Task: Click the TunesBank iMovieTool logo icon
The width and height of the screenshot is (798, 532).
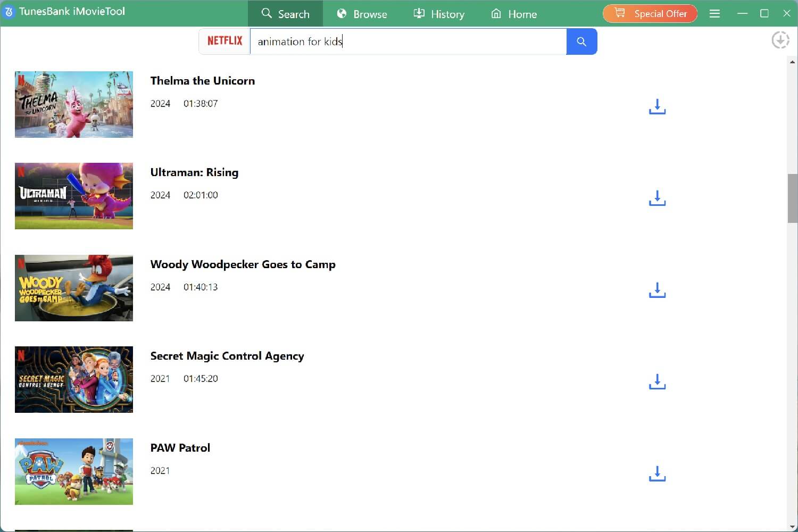Action: 9,12
